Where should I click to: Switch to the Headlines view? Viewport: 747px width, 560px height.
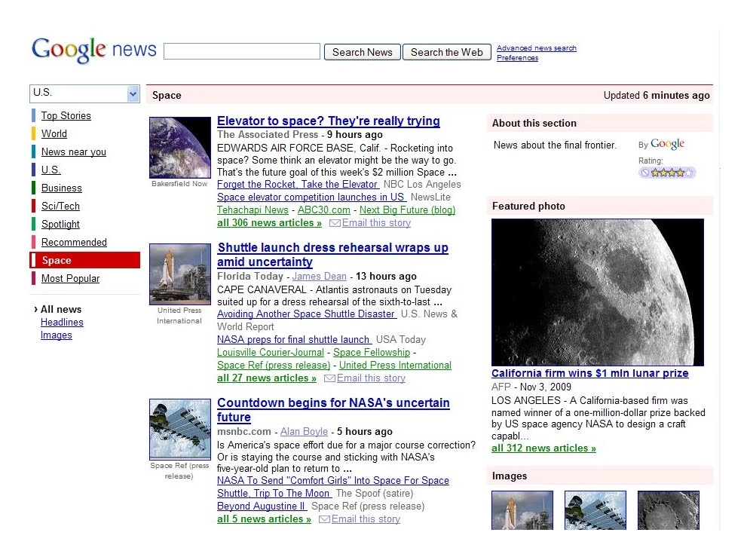tap(62, 323)
